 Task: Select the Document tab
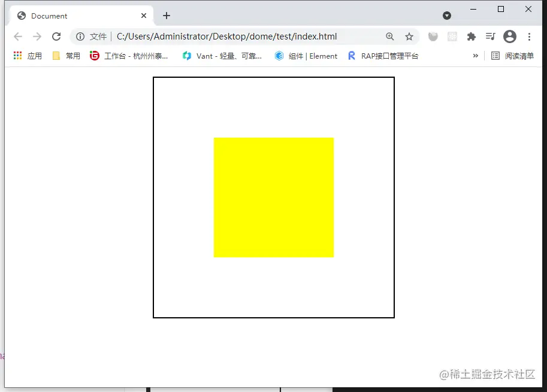tap(81, 16)
